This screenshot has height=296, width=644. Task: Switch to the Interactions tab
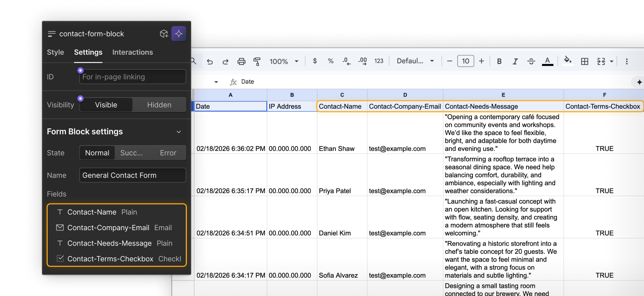click(132, 52)
